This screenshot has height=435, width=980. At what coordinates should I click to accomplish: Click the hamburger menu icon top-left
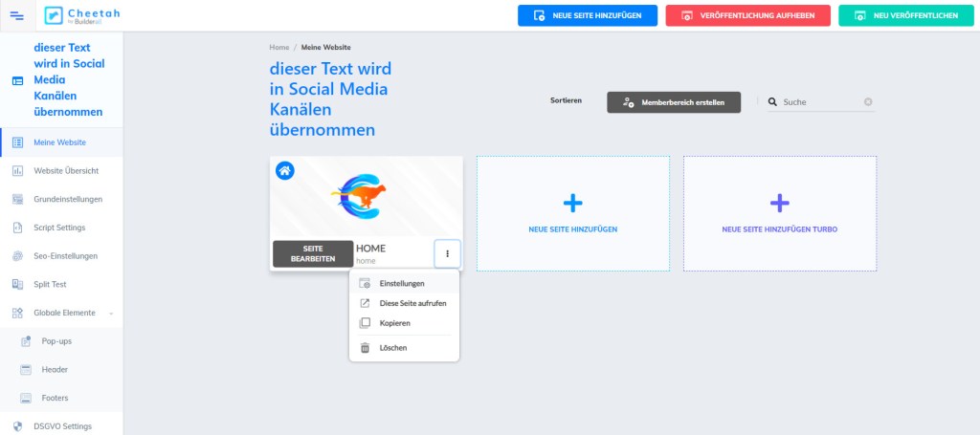[17, 15]
